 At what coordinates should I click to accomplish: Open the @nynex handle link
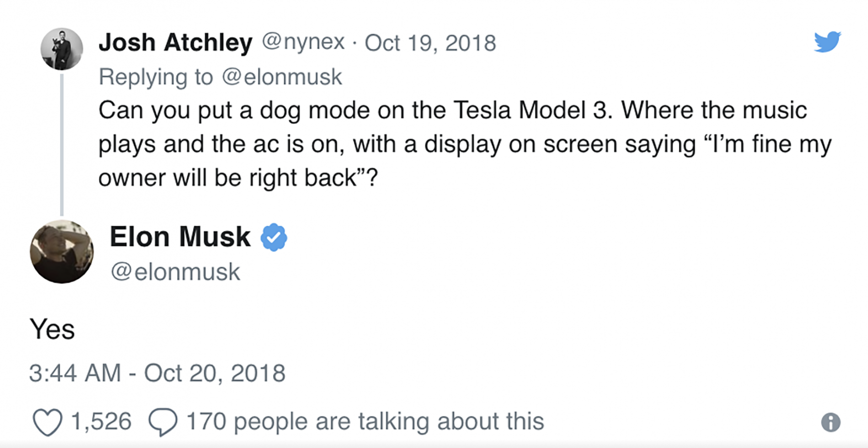pos(303,42)
